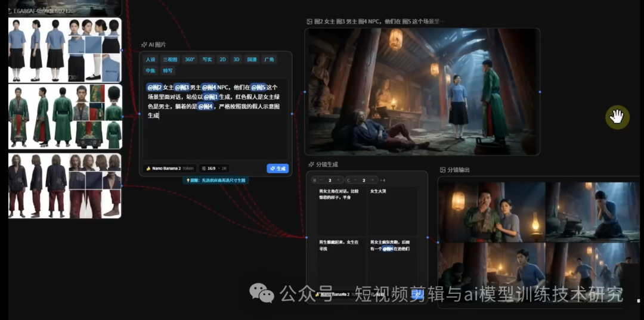Click storyboard cell 男女主疯狂奔跑
Viewport: 644px width, 320px height.
(392, 262)
